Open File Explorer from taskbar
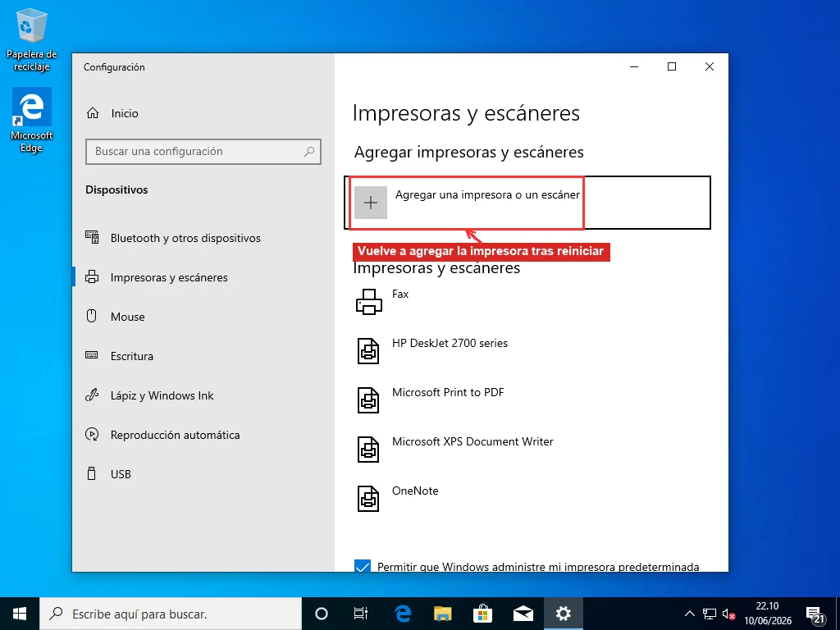The width and height of the screenshot is (840, 630). (x=442, y=614)
